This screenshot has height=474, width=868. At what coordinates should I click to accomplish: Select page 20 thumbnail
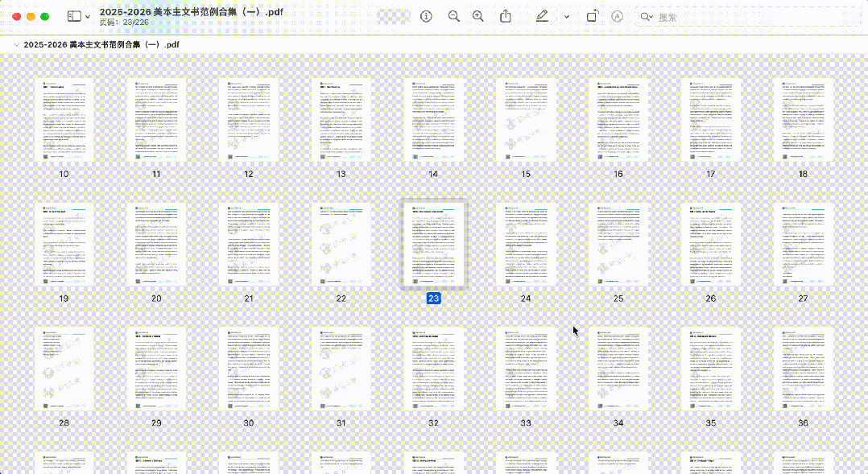tap(157, 245)
